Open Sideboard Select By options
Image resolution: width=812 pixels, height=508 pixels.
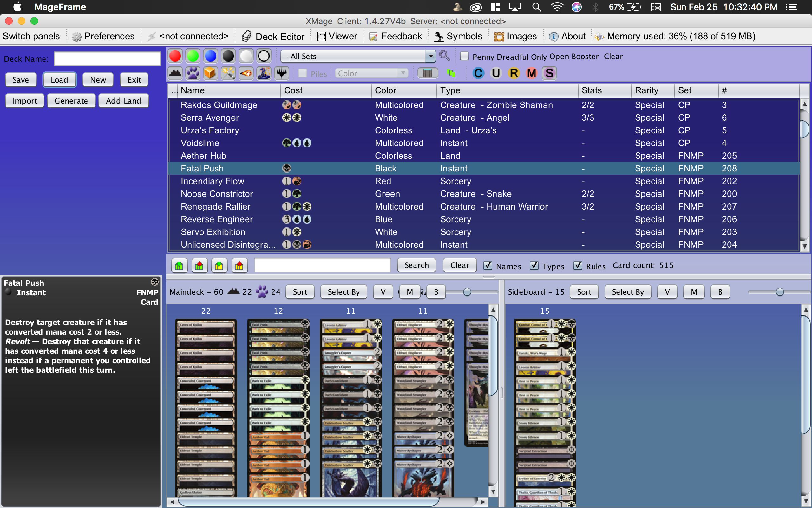(x=628, y=292)
